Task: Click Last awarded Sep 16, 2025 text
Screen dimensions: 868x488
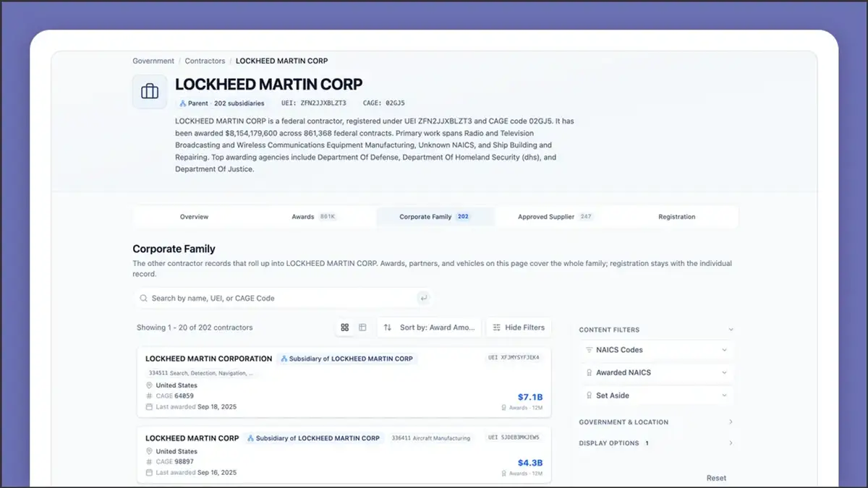Action: (x=196, y=473)
